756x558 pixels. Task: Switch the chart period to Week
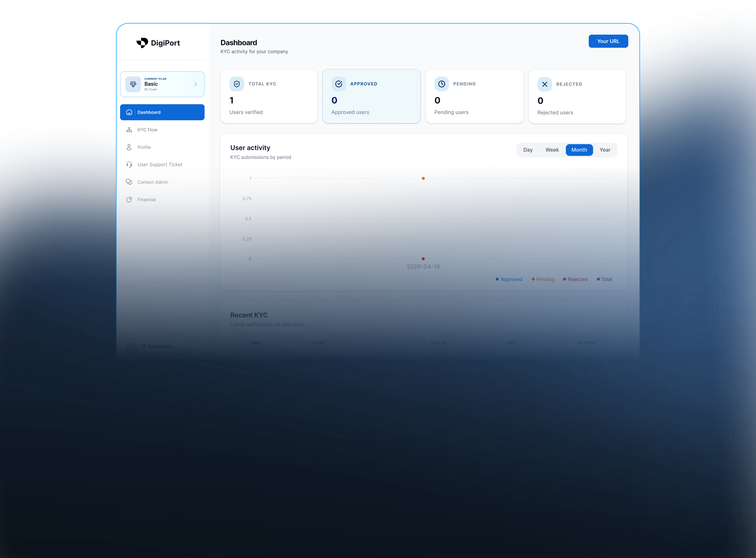(x=552, y=150)
